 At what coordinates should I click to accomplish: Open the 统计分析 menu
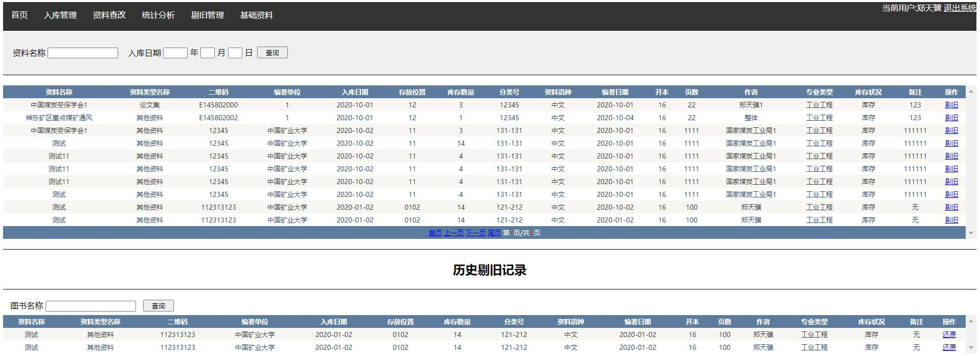[x=158, y=15]
